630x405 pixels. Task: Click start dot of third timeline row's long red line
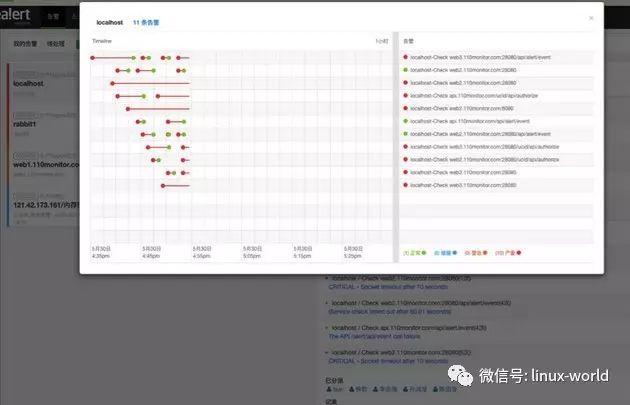pyautogui.click(x=112, y=84)
